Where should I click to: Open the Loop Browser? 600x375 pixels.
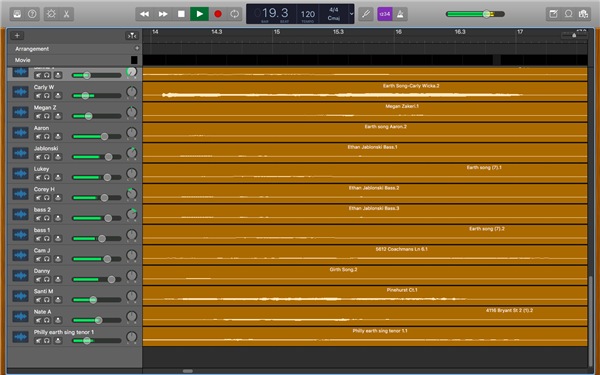click(569, 14)
